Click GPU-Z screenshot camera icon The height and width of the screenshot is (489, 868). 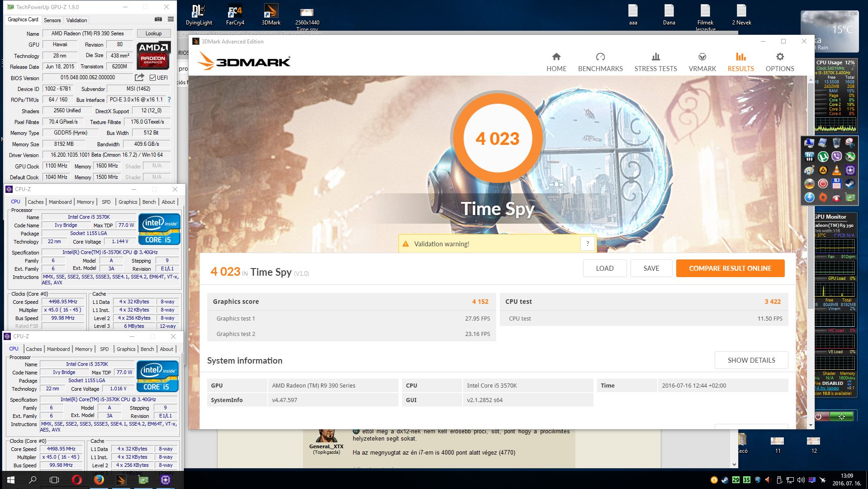point(158,19)
